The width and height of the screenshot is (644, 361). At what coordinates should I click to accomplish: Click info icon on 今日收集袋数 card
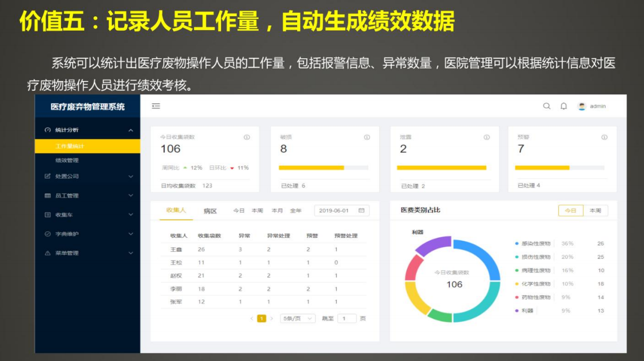click(247, 138)
